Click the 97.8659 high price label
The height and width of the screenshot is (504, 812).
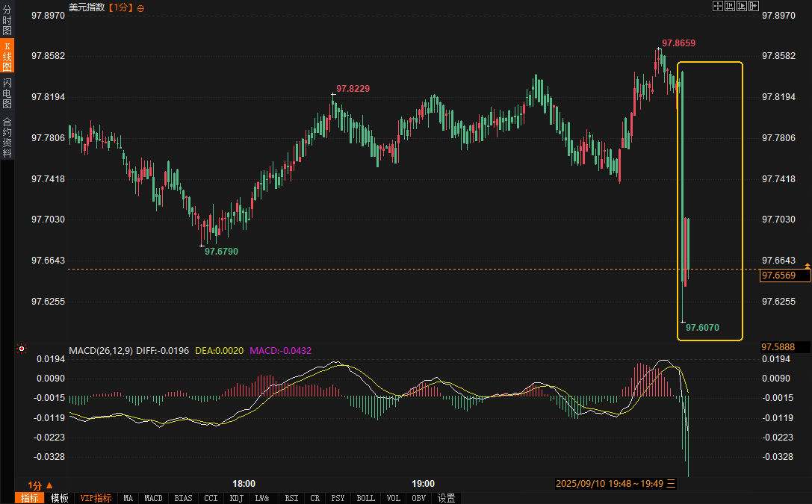click(679, 43)
